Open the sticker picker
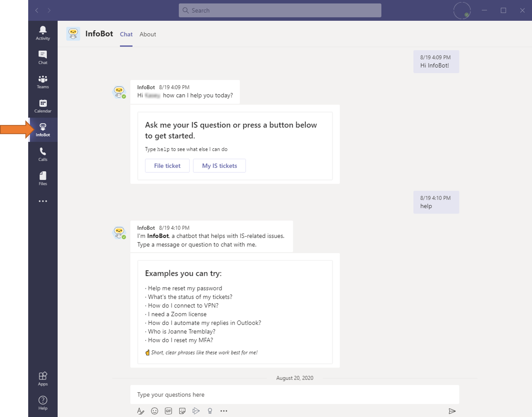Viewport: 532px width, 417px height. click(x=182, y=411)
